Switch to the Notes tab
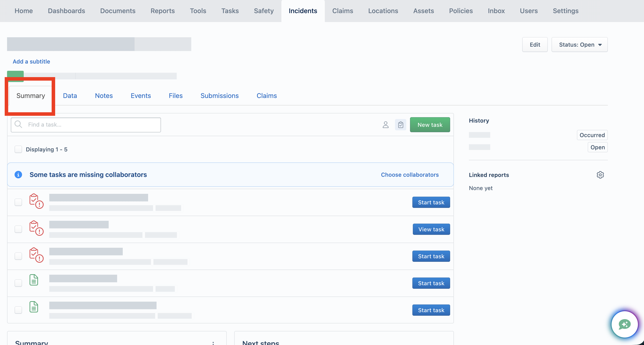The width and height of the screenshot is (644, 345). pyautogui.click(x=104, y=96)
